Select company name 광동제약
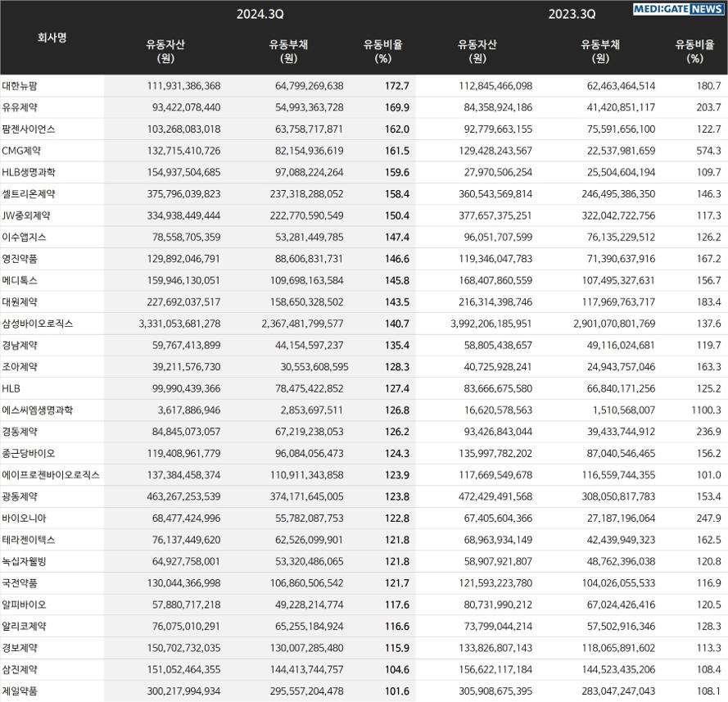This screenshot has width=728, height=702. pyautogui.click(x=20, y=496)
